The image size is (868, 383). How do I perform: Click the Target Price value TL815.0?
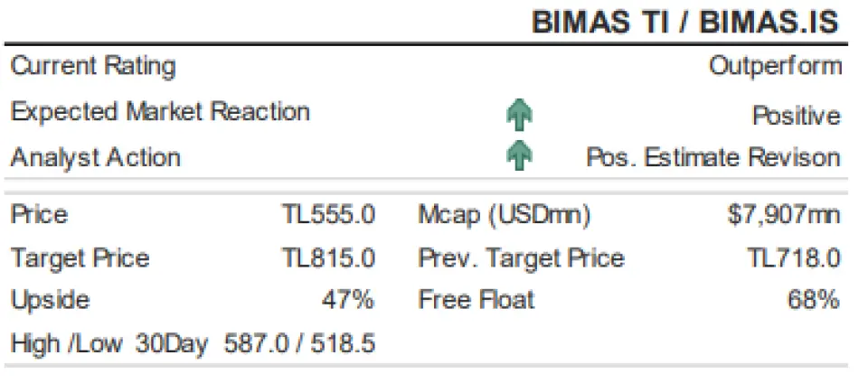tap(328, 258)
